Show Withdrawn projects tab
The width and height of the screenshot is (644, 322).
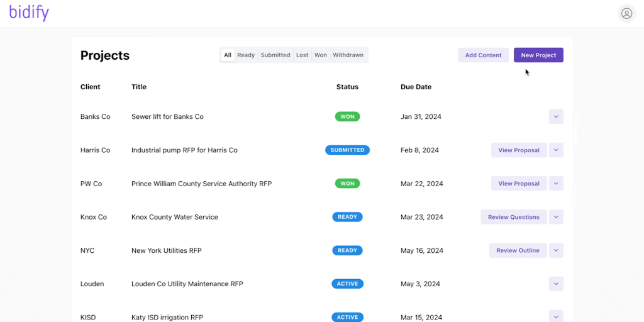point(348,55)
